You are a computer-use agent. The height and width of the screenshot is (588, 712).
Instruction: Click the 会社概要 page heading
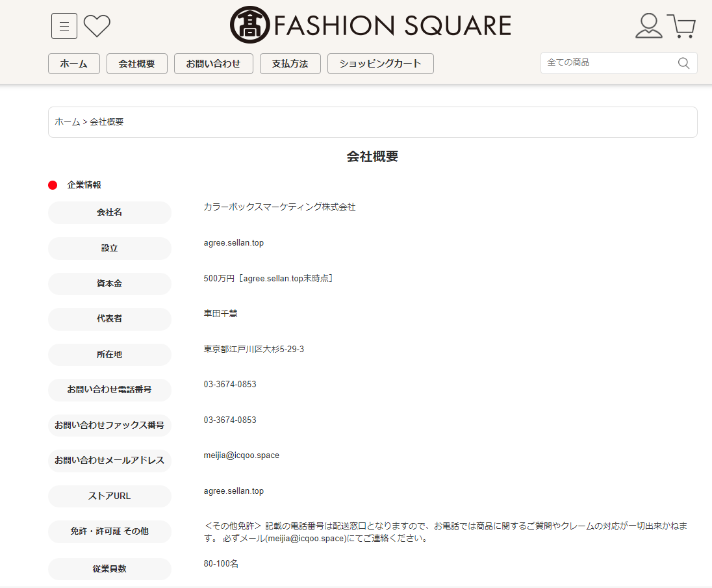pos(372,156)
